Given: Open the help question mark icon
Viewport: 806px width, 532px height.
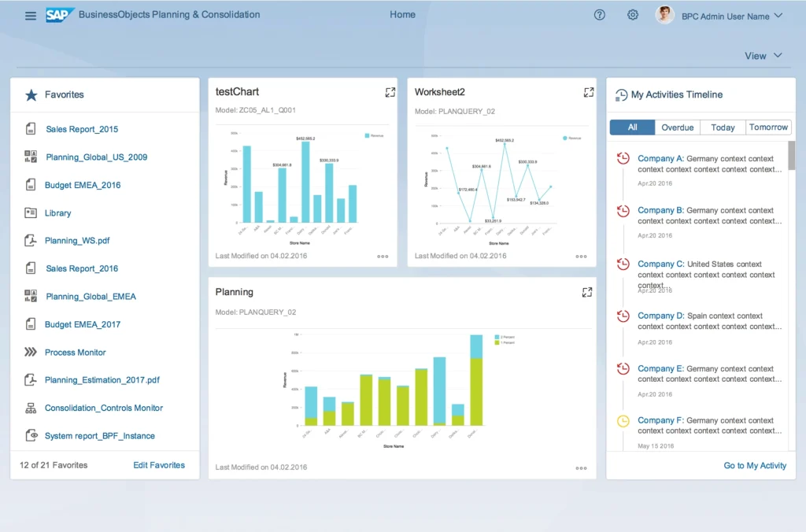Looking at the screenshot, I should tap(599, 15).
